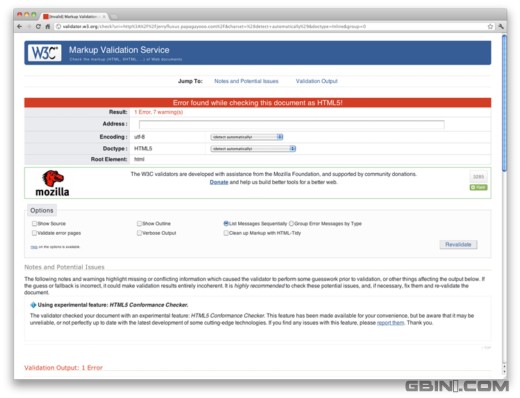Click the Revalidate button
The image size is (520, 398).
458,244
